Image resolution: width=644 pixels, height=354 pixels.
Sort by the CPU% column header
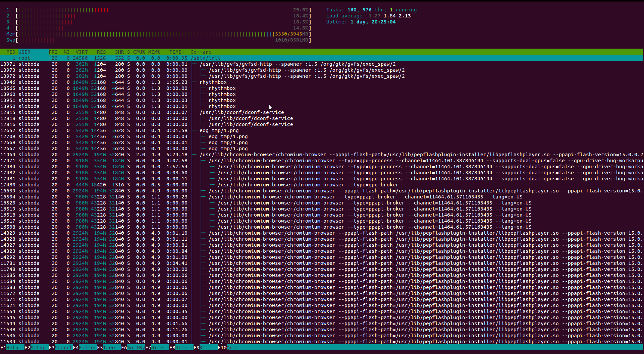(139, 52)
